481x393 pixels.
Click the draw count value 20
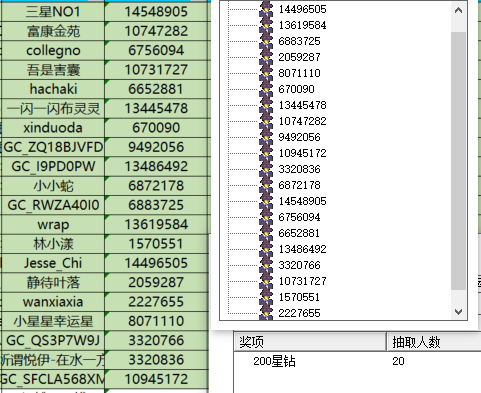pyautogui.click(x=398, y=361)
